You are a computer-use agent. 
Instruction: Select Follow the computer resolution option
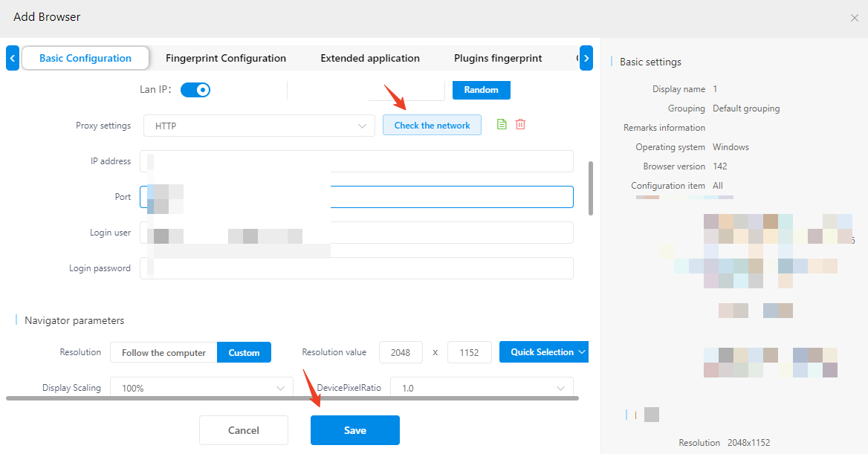coord(163,352)
